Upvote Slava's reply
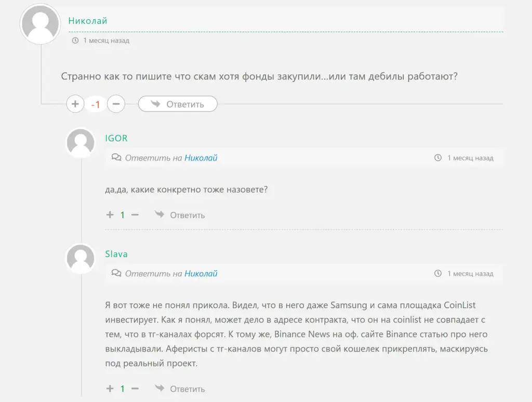The image size is (532, 402). pos(110,388)
